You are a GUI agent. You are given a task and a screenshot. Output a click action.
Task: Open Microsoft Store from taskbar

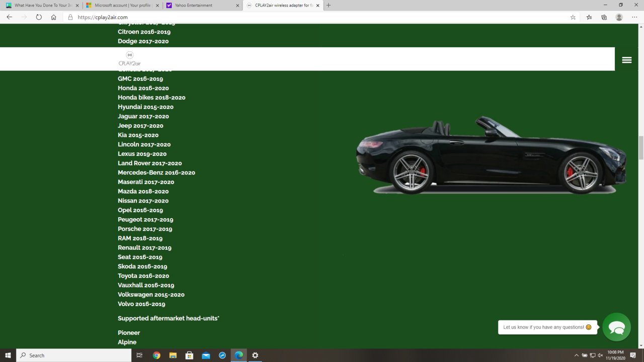click(x=189, y=355)
